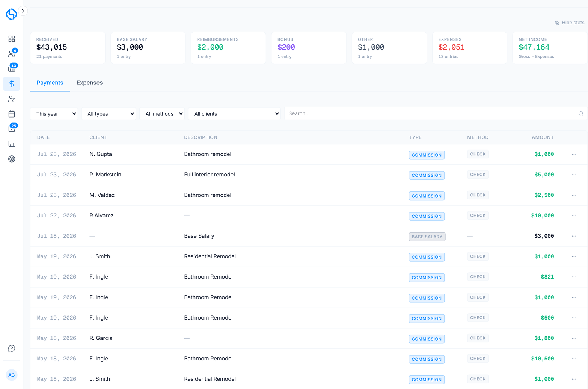Click the TYPE column header
The height and width of the screenshot is (389, 588).
pos(415,137)
